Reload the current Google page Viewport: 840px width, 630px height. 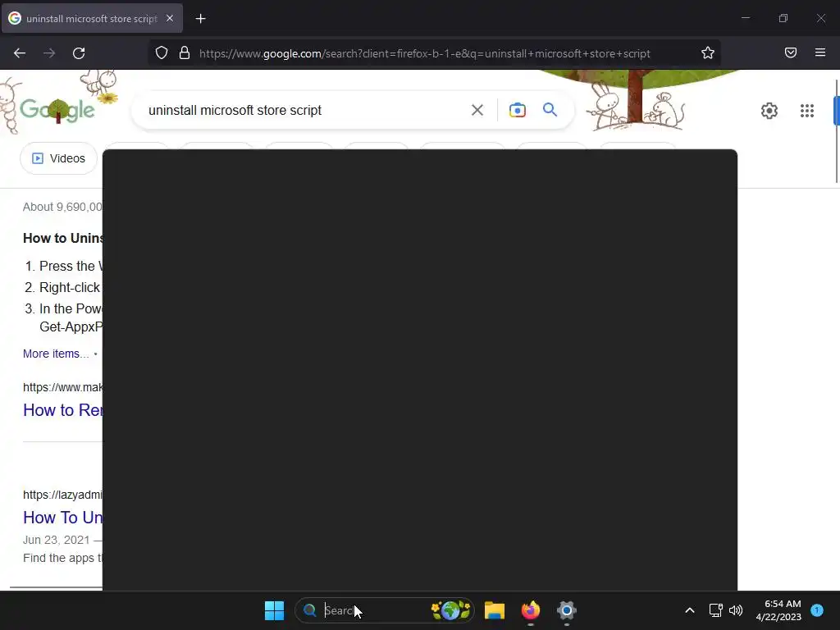pyautogui.click(x=79, y=53)
